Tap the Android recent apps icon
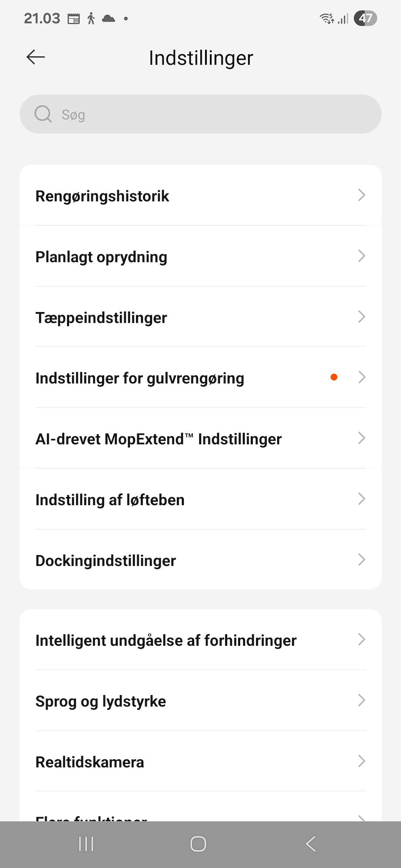 point(86,844)
